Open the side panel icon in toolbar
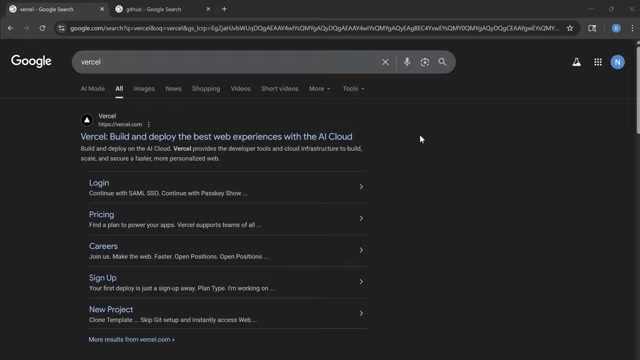640x360 pixels. pyautogui.click(x=592, y=28)
